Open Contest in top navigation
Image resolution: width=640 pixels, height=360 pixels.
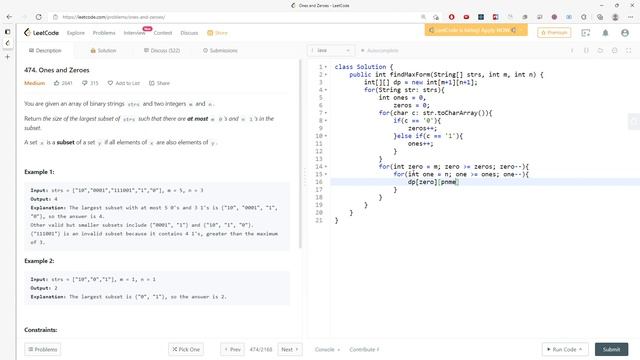[163, 33]
